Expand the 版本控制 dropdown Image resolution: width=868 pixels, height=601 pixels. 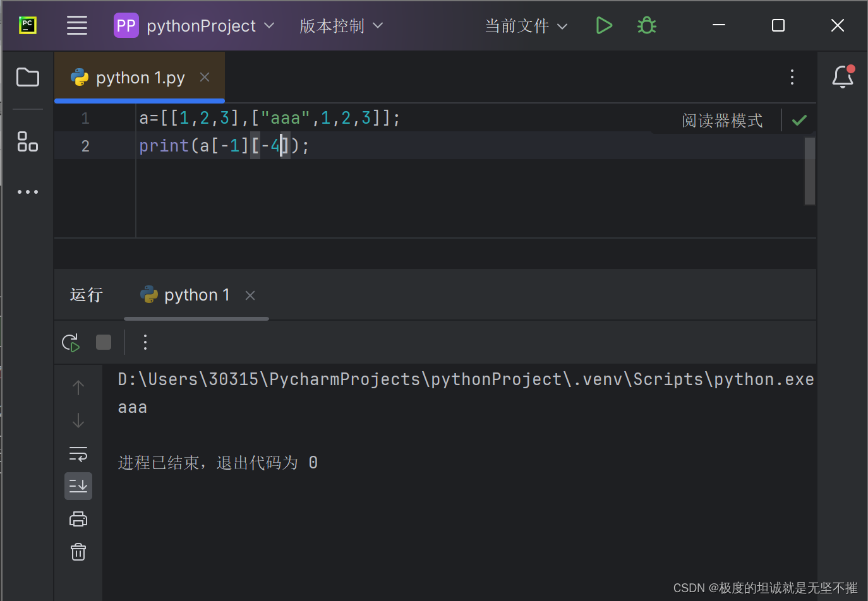[341, 25]
